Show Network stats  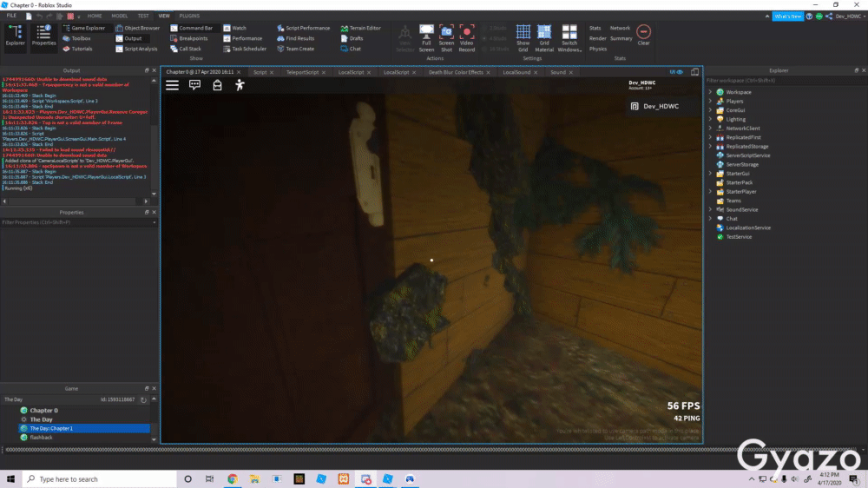pos(620,28)
